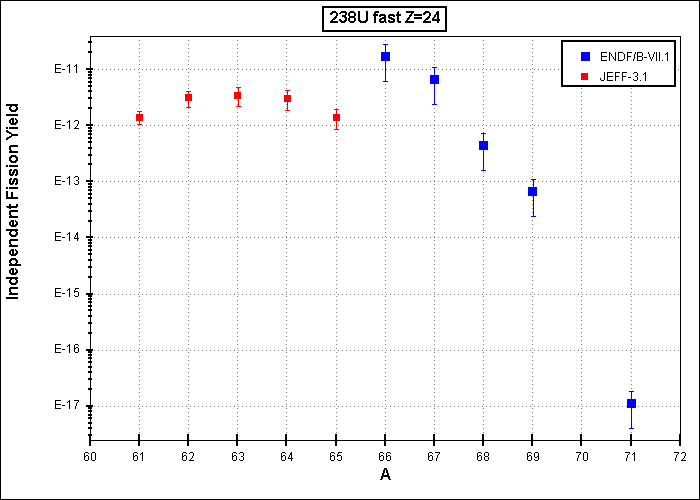Click the x-axis tick label 70
The image size is (700, 500).
(581, 457)
